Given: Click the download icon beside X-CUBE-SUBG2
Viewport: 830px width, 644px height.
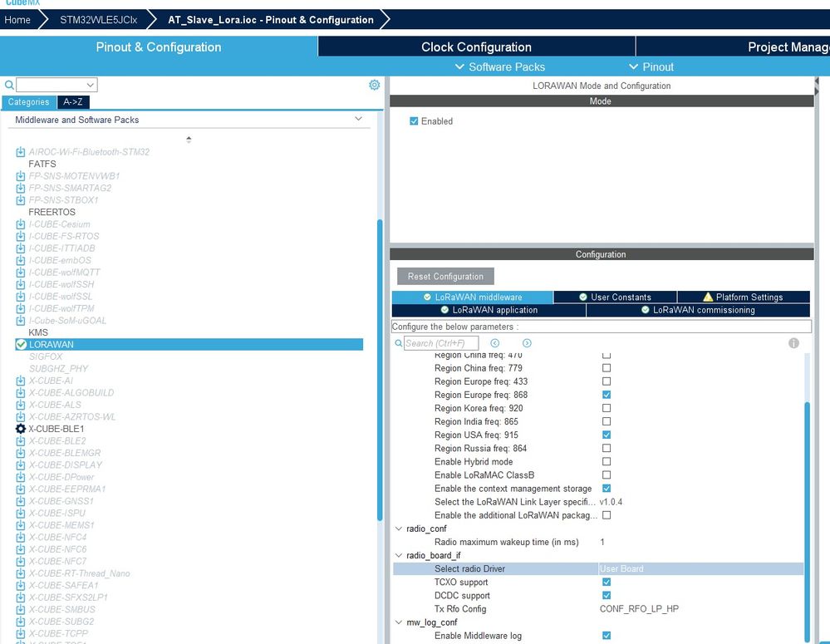Looking at the screenshot, I should 20,622.
